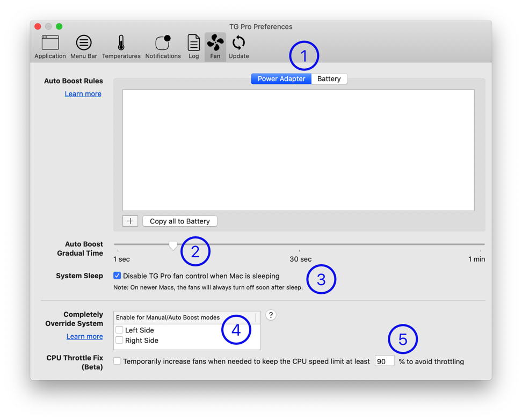This screenshot has height=420, width=522.
Task: Open the Log preferences pane
Action: (x=194, y=47)
